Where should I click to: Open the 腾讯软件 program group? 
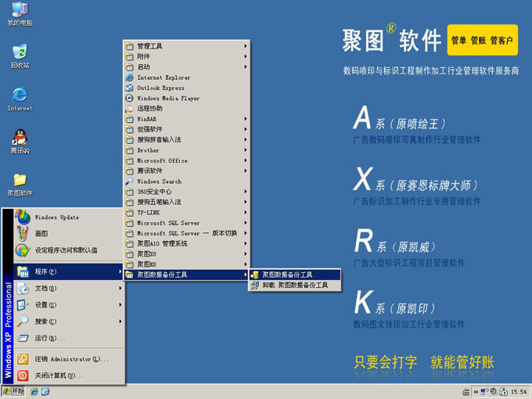click(187, 171)
